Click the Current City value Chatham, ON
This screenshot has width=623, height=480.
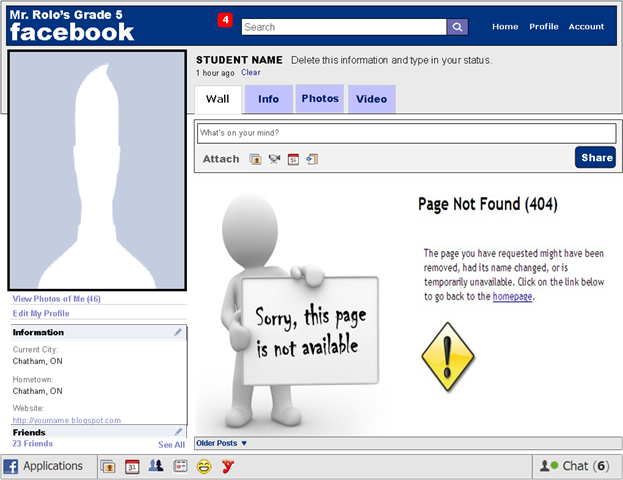pos(37,361)
